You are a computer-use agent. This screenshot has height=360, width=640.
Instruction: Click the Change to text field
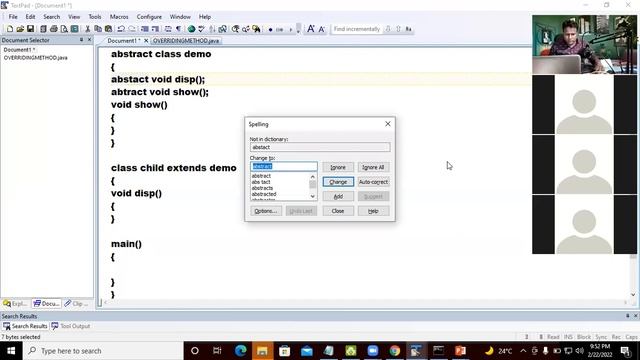[284, 167]
